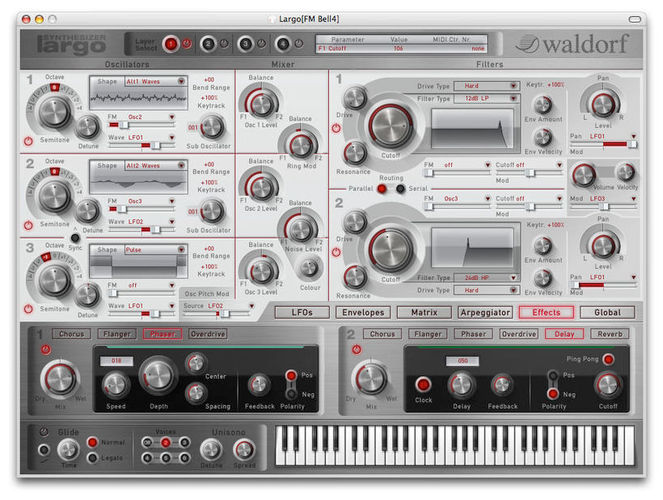Click Glide Time knob
The height and width of the screenshot is (500, 663).
click(x=68, y=449)
